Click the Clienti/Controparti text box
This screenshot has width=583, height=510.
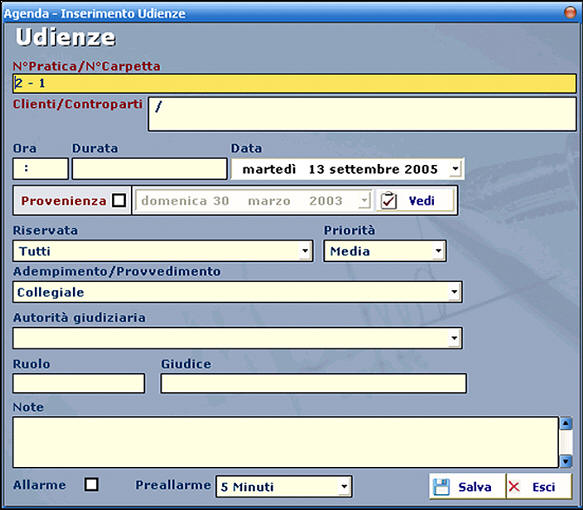click(362, 114)
